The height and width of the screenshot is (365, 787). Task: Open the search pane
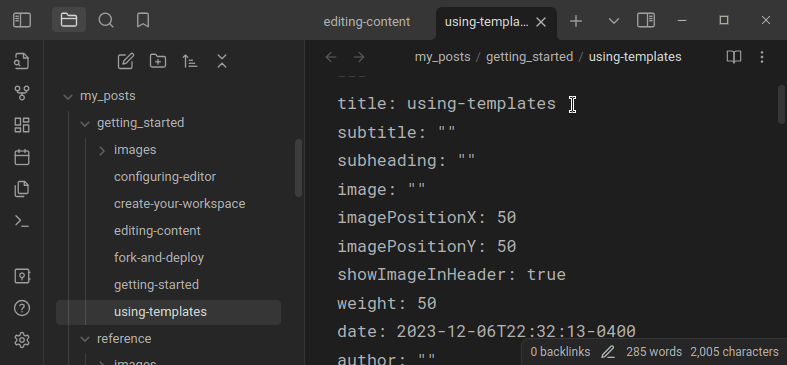tap(106, 21)
